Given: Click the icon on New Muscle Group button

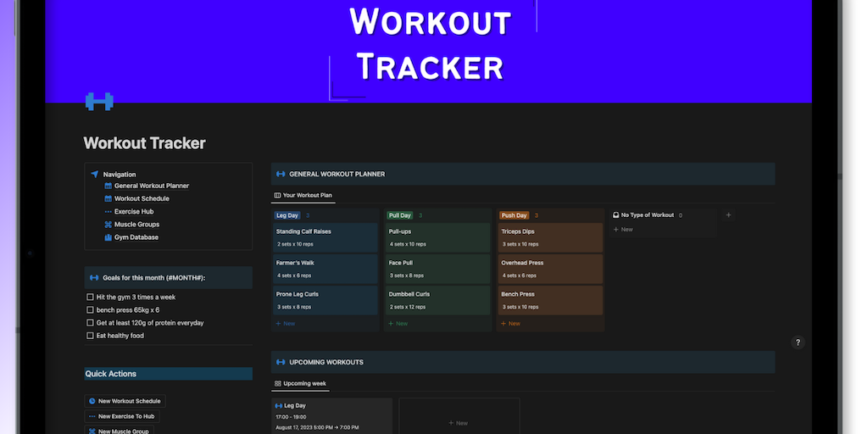Looking at the screenshot, I should pos(92,431).
